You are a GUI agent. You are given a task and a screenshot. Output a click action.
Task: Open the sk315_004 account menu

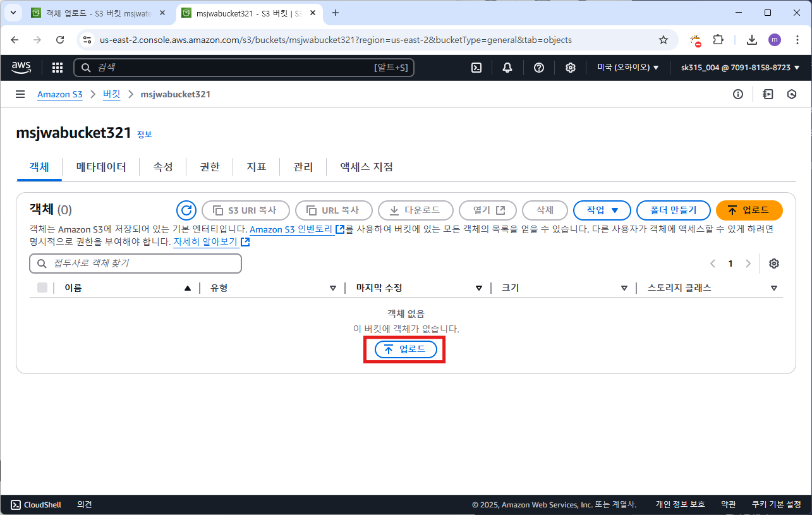[740, 68]
